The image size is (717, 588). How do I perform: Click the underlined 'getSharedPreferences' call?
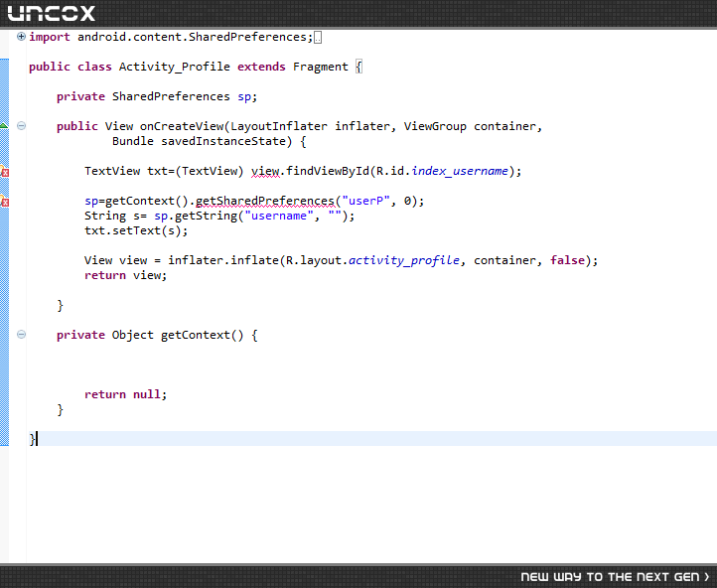coord(265,202)
